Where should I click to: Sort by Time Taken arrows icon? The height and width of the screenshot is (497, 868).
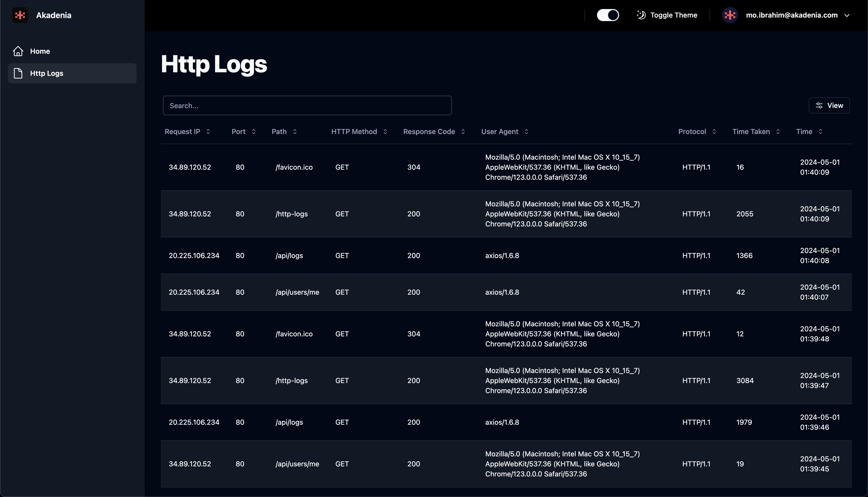[x=778, y=132]
